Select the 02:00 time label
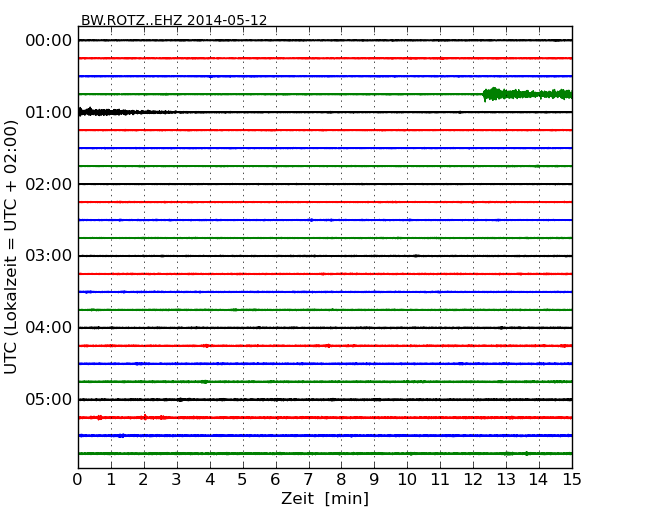Image resolution: width=650 pixels, height=520 pixels. 49,184
